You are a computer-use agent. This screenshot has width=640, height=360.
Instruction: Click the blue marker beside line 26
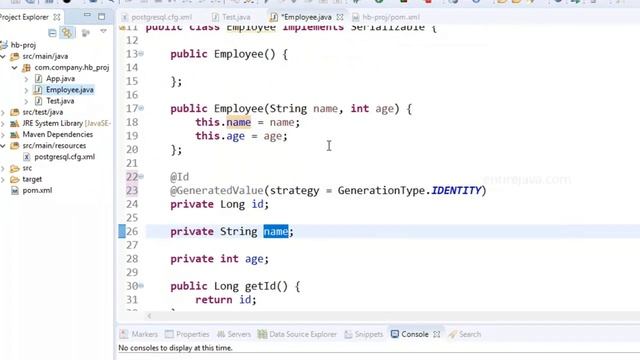pyautogui.click(x=122, y=231)
